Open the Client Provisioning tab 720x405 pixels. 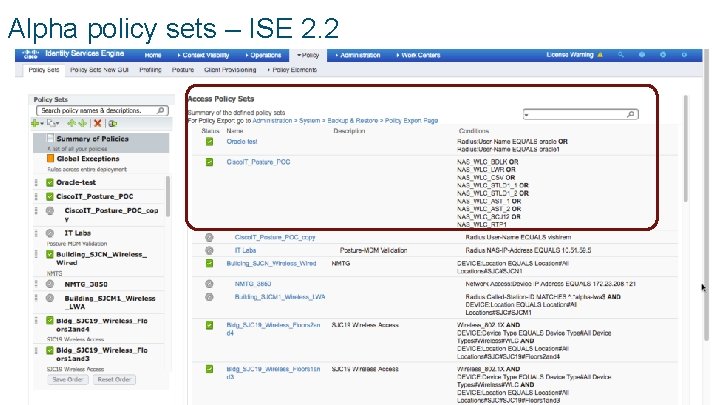click(x=230, y=70)
